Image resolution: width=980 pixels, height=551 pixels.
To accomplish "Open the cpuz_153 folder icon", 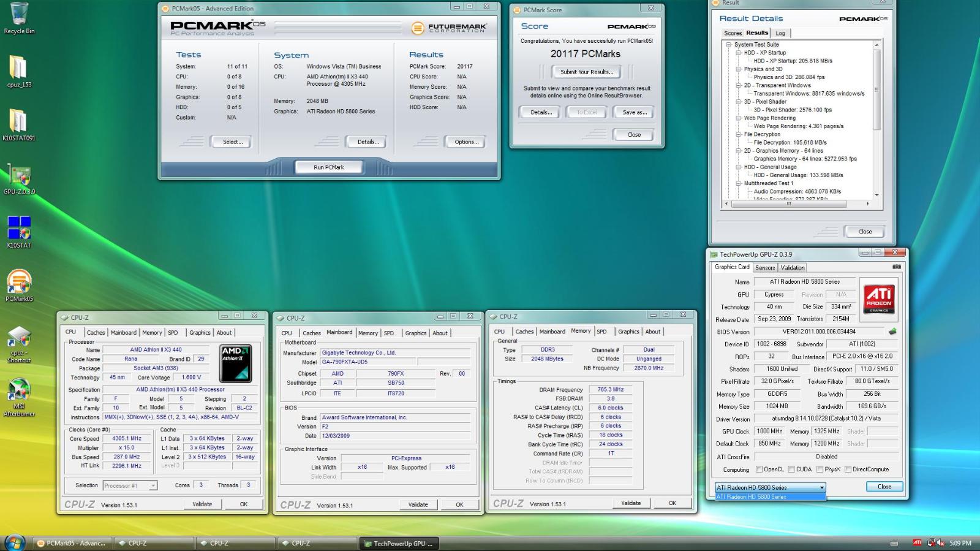I will pos(19,71).
